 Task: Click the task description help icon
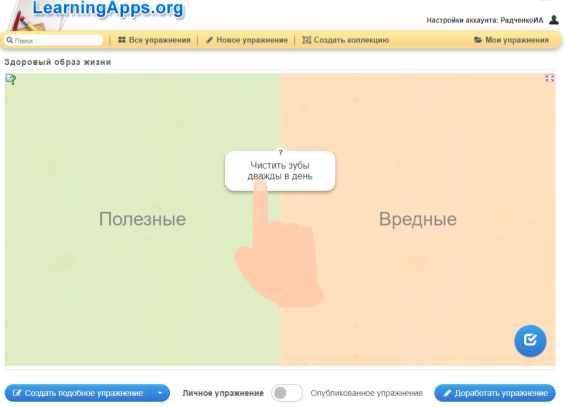pyautogui.click(x=11, y=79)
